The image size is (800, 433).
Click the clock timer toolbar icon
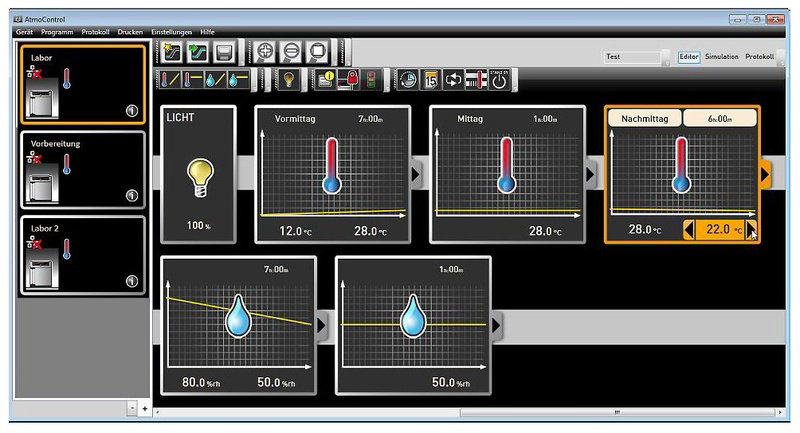tap(408, 80)
